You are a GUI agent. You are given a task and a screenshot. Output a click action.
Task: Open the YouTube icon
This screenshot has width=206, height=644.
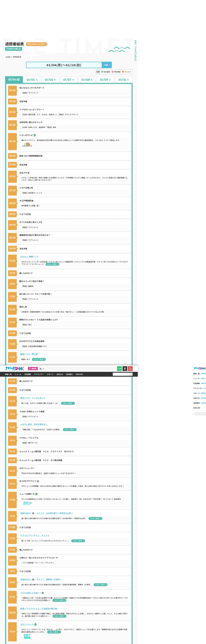tap(130, 368)
